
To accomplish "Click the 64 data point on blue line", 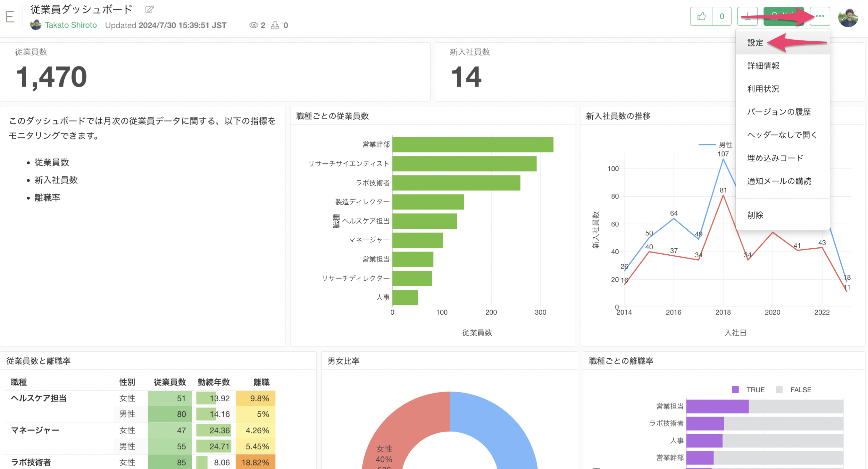I will pyautogui.click(x=673, y=218).
